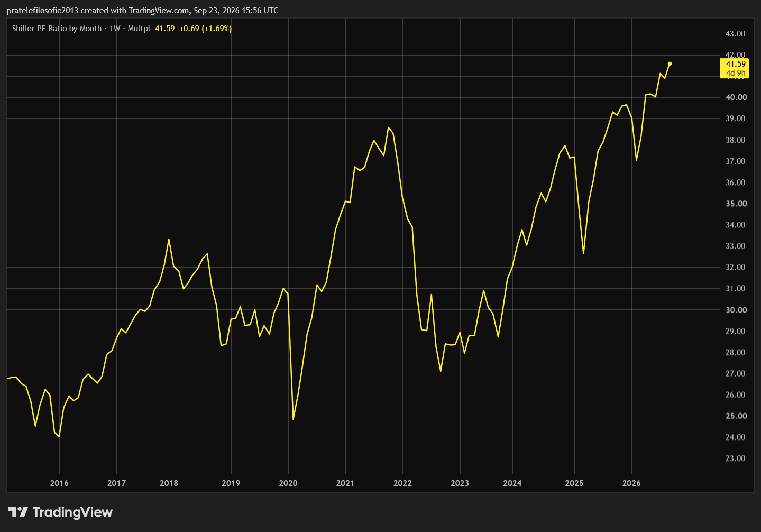
Task: Click the TradingView wordmark text
Action: (x=72, y=512)
